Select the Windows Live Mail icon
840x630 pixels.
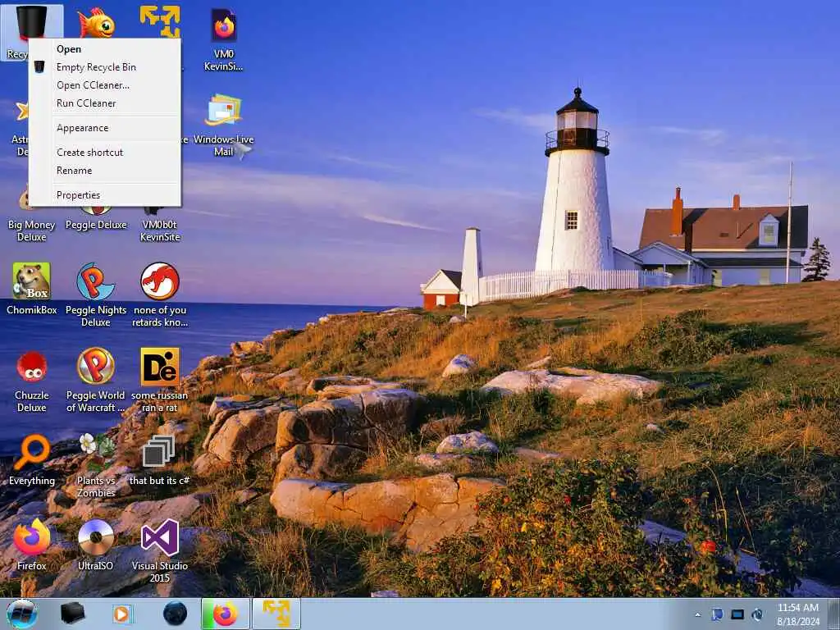[x=223, y=126]
